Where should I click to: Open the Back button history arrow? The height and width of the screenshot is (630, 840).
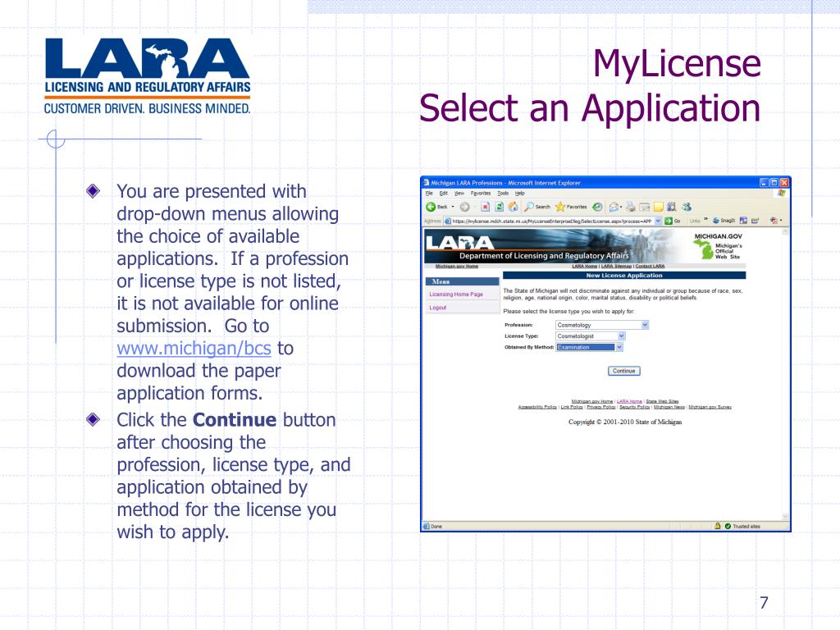(x=453, y=207)
